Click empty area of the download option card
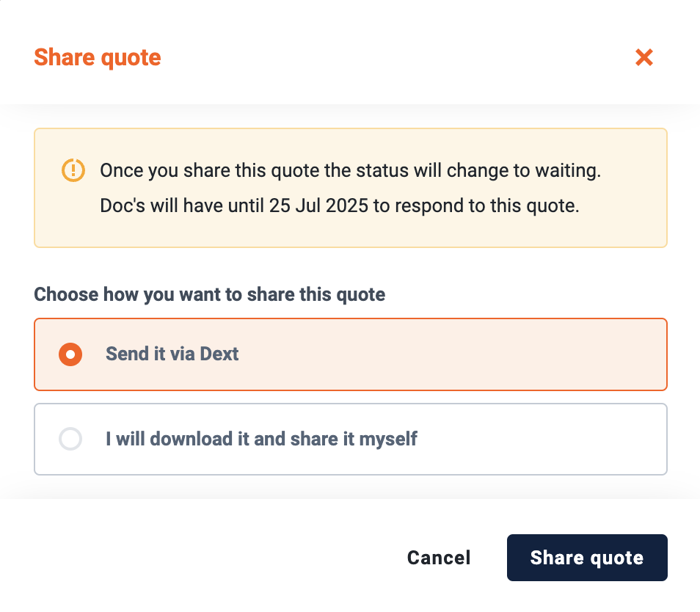This screenshot has width=700, height=612. 536,440
